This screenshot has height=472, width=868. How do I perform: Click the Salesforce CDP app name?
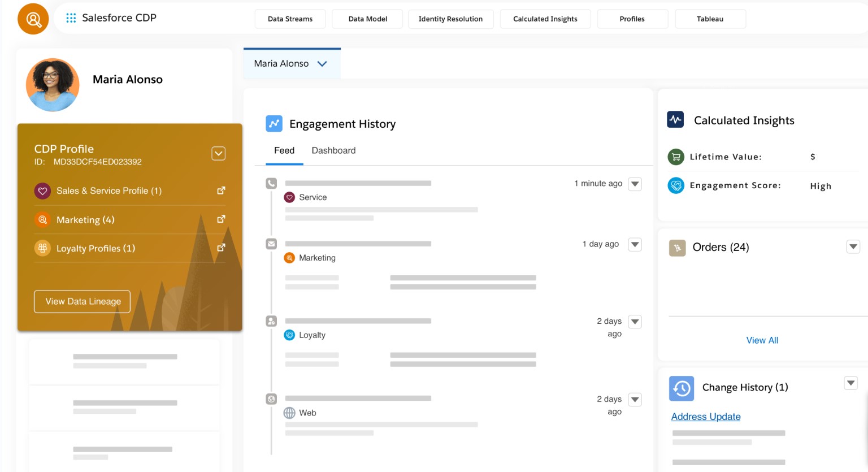coord(119,18)
